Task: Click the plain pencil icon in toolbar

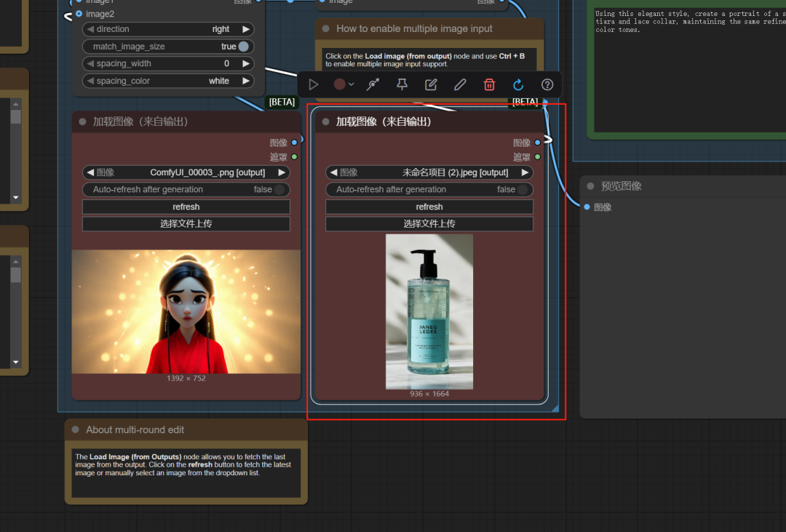Action: [460, 84]
